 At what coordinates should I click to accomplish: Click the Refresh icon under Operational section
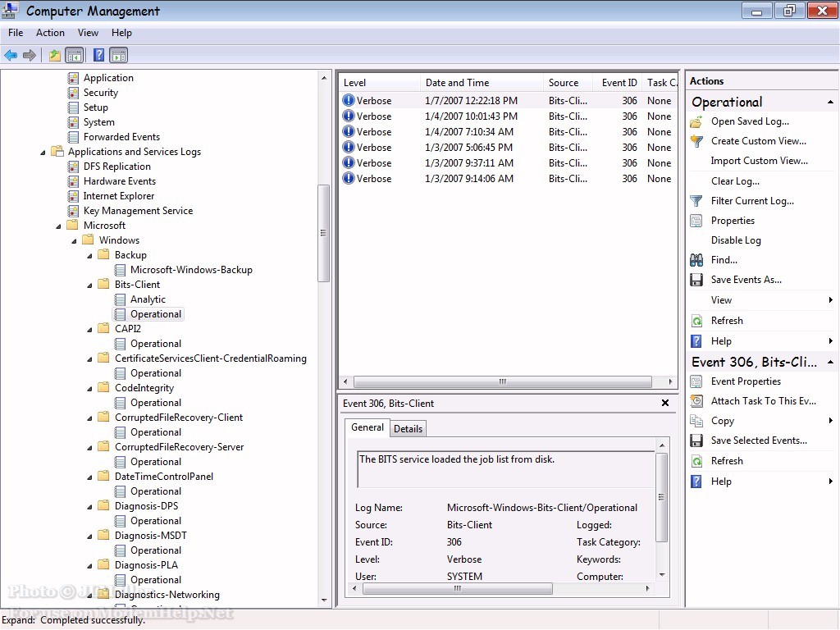coord(696,321)
